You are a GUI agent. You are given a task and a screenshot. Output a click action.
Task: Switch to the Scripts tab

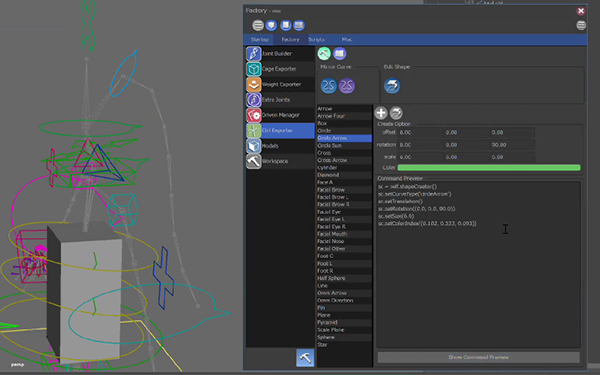tap(317, 39)
